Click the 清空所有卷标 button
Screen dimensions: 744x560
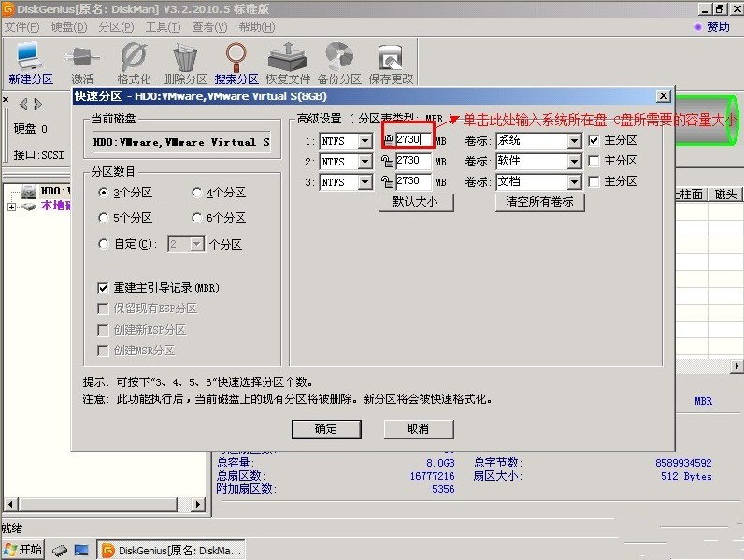pos(539,202)
